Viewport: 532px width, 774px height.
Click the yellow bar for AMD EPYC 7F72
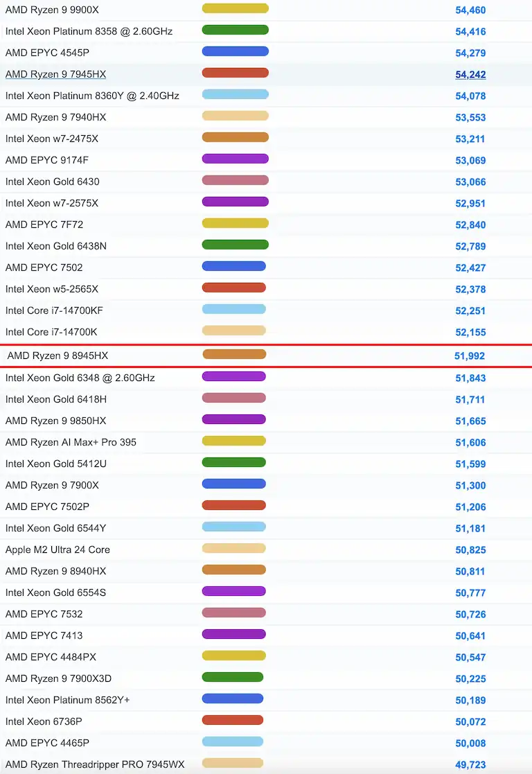236,223
